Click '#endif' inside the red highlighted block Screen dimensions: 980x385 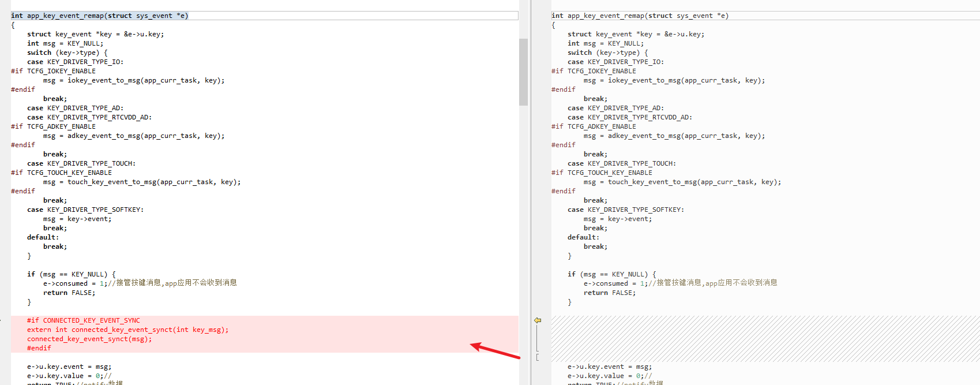click(39, 348)
